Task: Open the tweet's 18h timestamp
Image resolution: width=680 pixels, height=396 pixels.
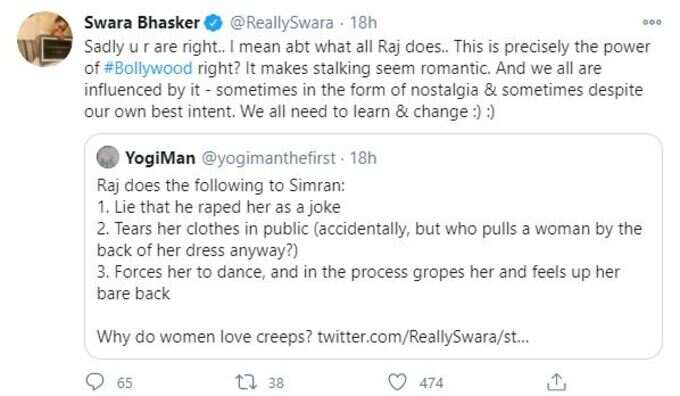Action: point(363,23)
